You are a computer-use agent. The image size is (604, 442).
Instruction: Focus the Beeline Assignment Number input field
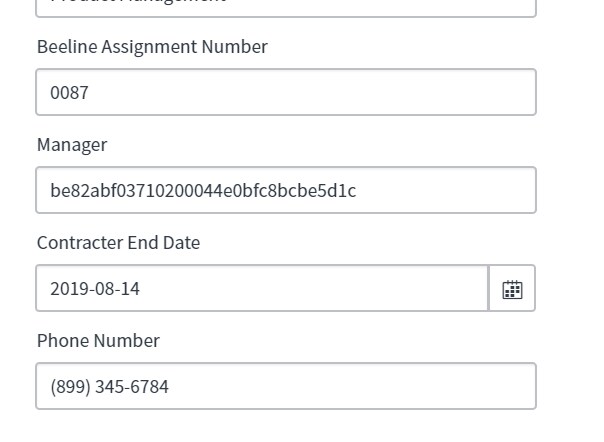(x=286, y=93)
